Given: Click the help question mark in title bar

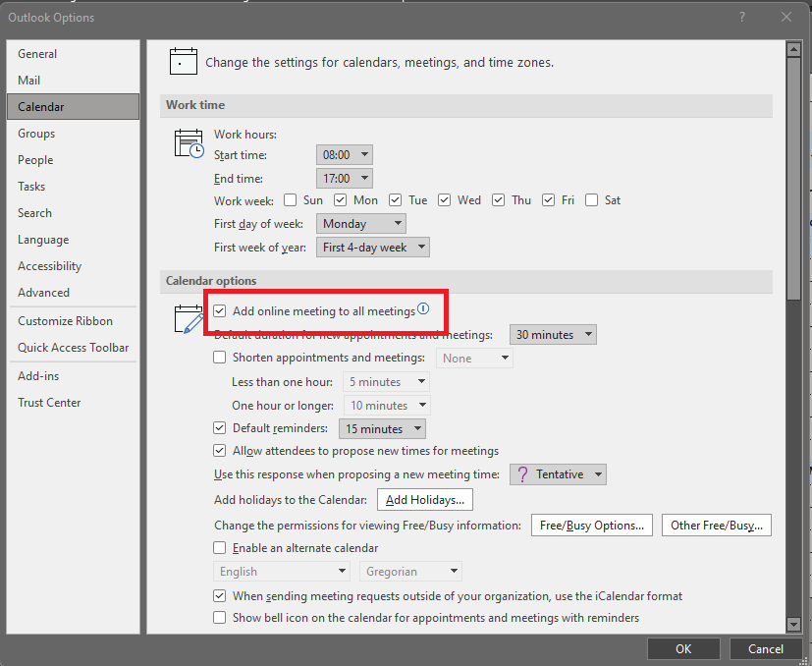Looking at the screenshot, I should tap(742, 17).
